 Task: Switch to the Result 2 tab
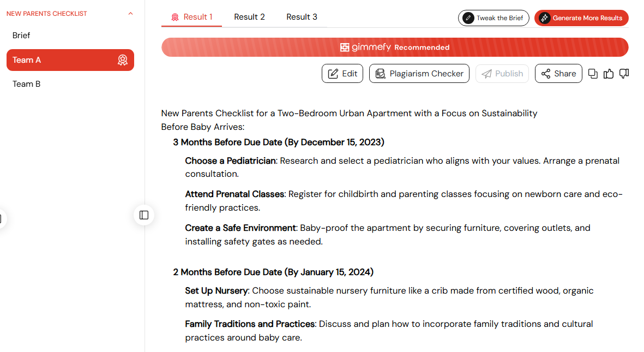tap(249, 17)
